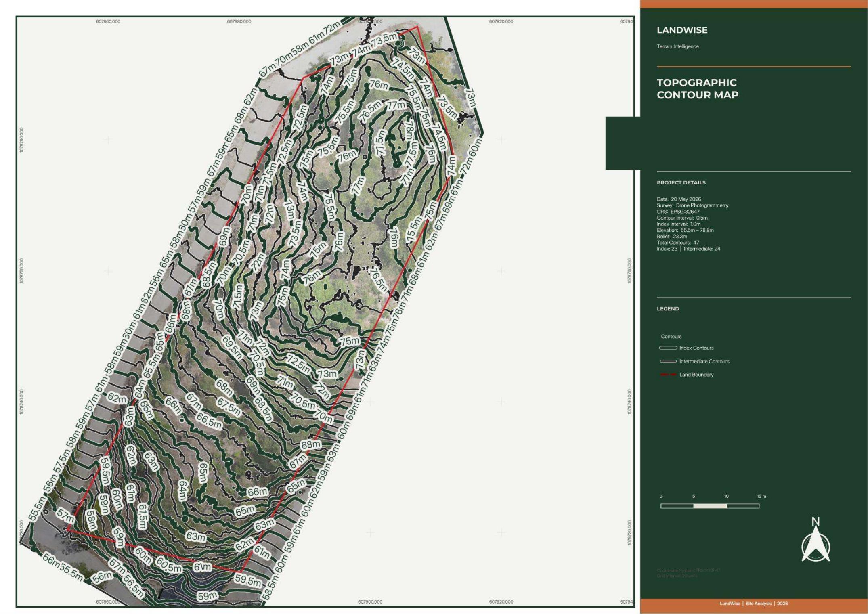The image size is (868, 614).
Task: Click the dark green side tab block
Action: point(623,143)
